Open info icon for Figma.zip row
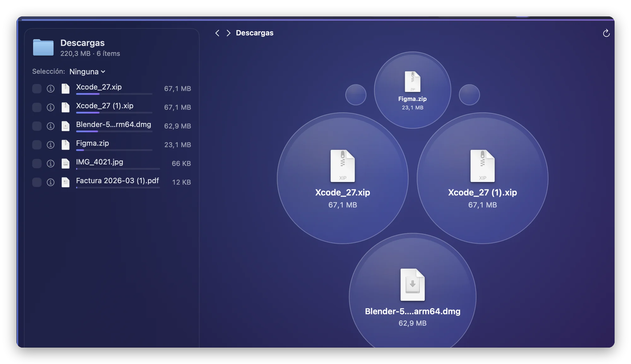 tap(50, 145)
